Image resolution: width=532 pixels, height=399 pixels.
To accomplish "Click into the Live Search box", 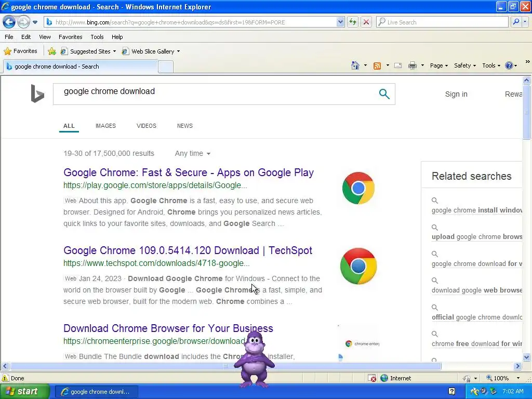I will (443, 22).
